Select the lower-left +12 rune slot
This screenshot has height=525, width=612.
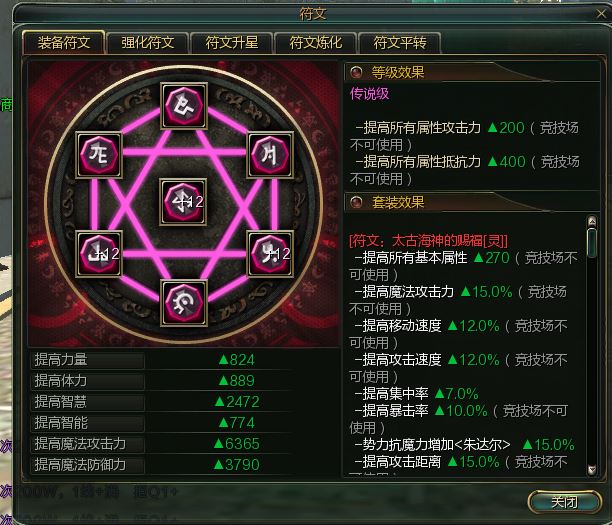point(99,254)
